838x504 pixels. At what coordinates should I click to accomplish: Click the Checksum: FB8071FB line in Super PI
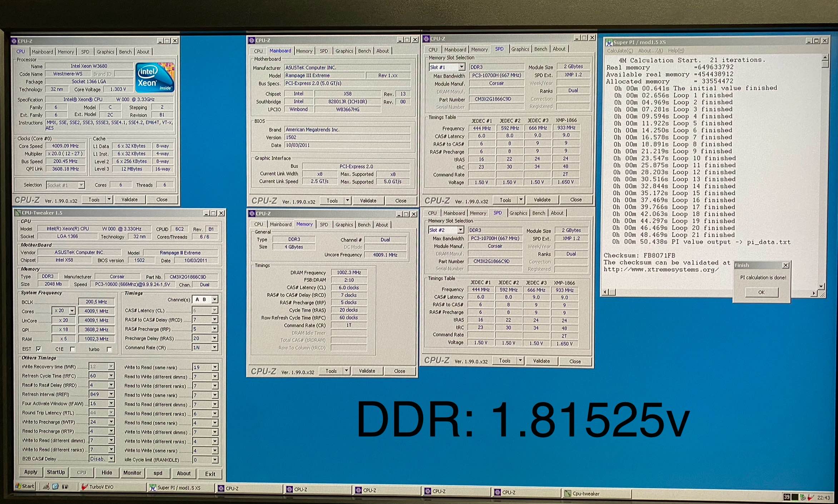click(639, 255)
